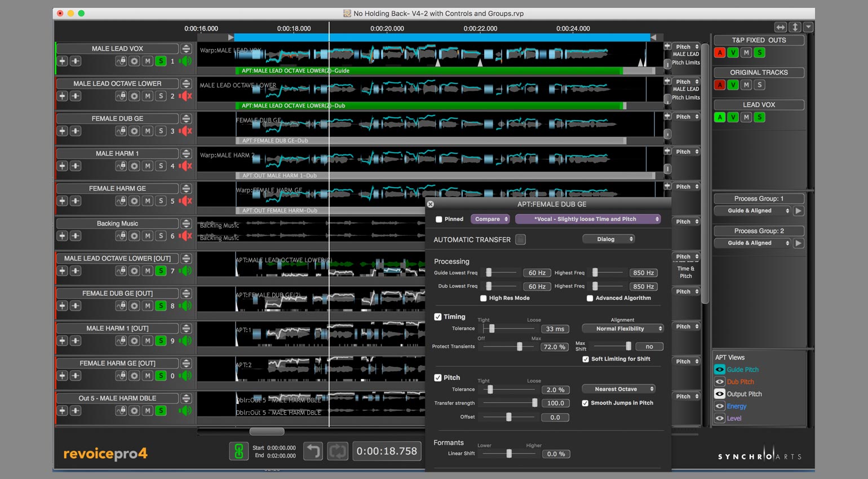Toggle Output Pitch eye visibility

719,394
